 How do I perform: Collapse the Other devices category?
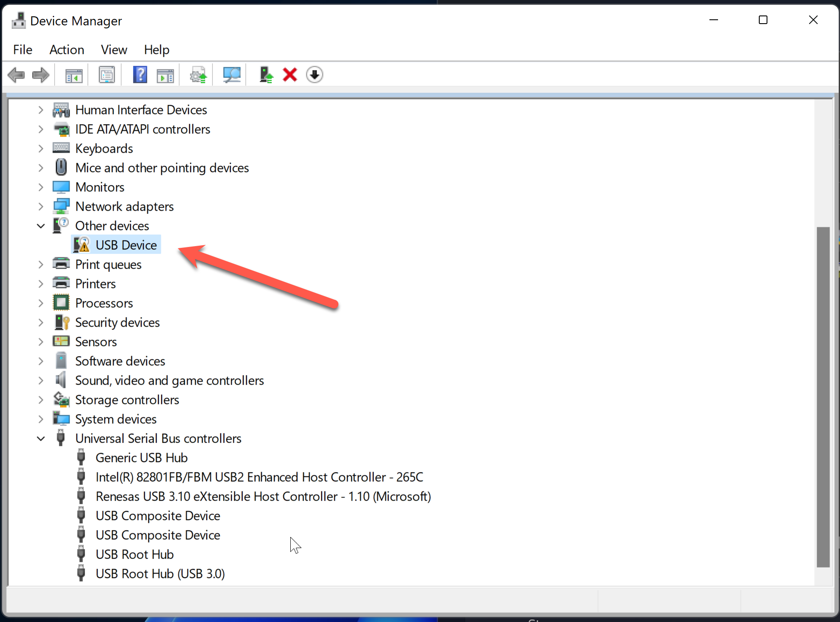click(x=41, y=226)
